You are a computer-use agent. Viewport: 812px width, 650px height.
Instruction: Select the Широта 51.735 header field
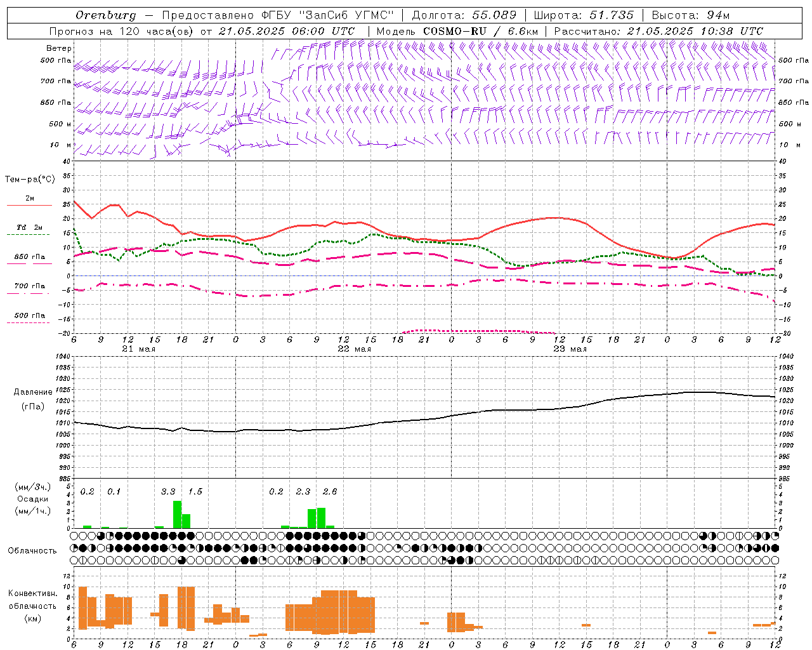point(583,15)
